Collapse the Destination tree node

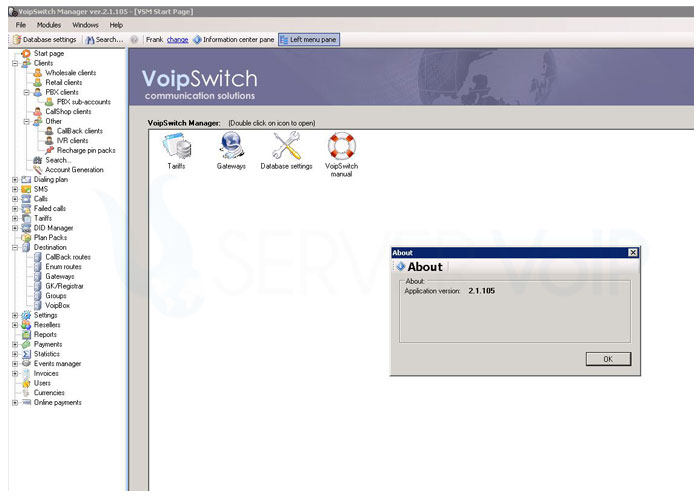coord(15,247)
